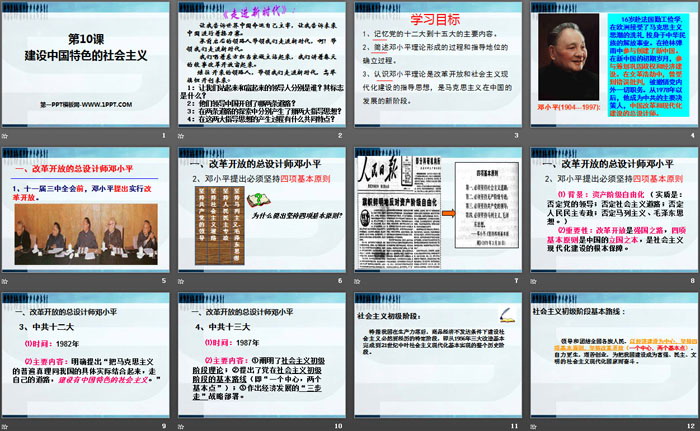Click slide number 11 label
Screen dimensions: 700x431
click(x=515, y=426)
